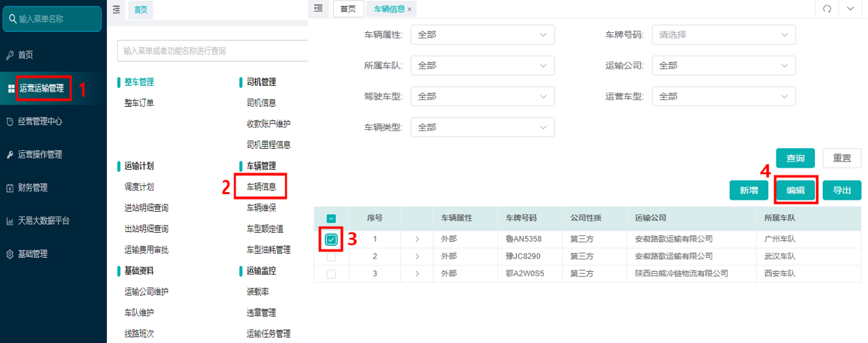Viewport: 868px width, 343px height.
Task: Click the refresh icon at top right
Action: [827, 8]
